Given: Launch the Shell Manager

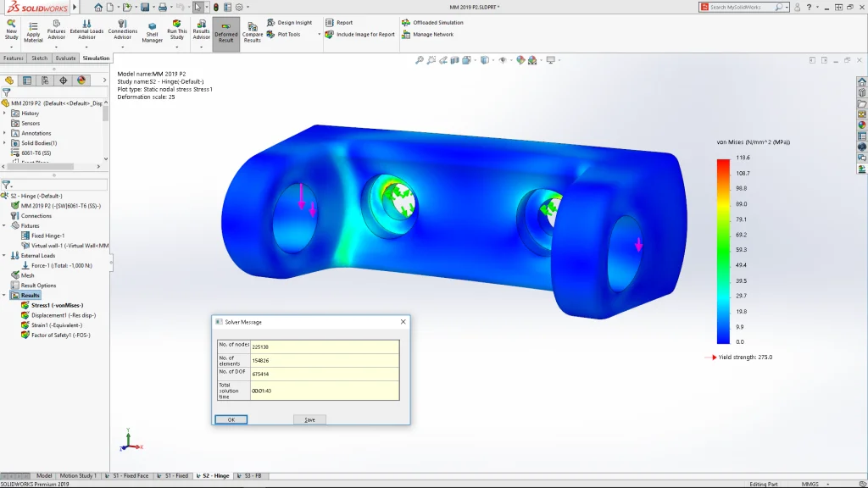Looking at the screenshot, I should point(153,32).
